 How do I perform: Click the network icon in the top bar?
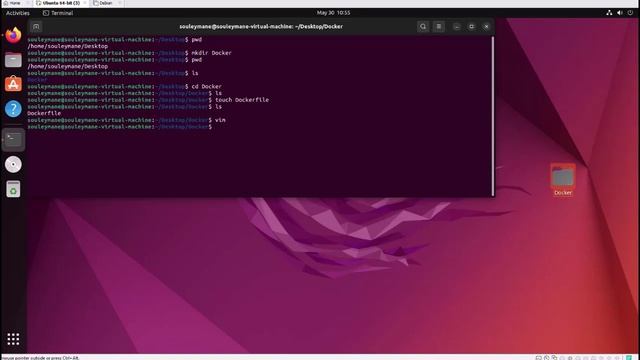click(x=609, y=13)
